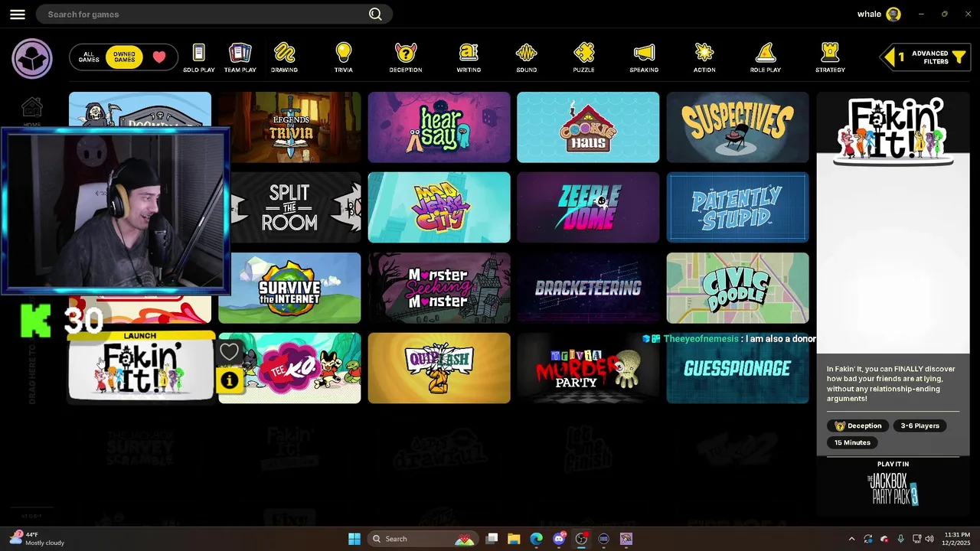Filter by Team Play category
This screenshot has width=980, height=551.
point(240,58)
